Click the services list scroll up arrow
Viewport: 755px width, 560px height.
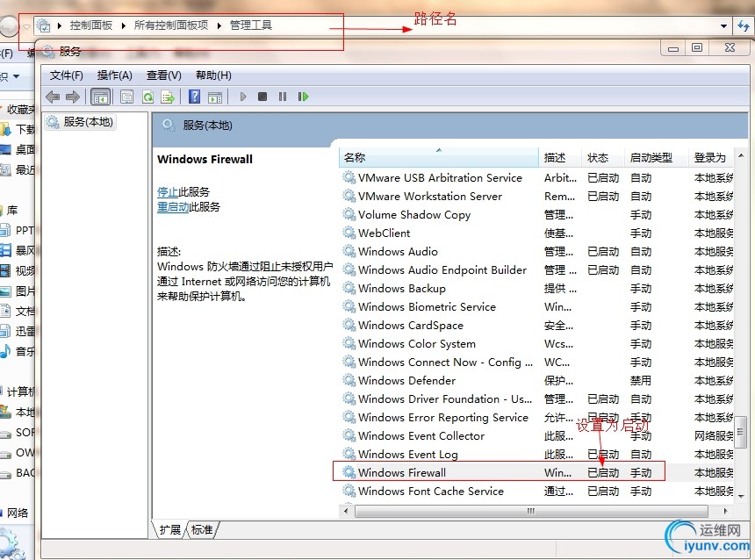741,155
